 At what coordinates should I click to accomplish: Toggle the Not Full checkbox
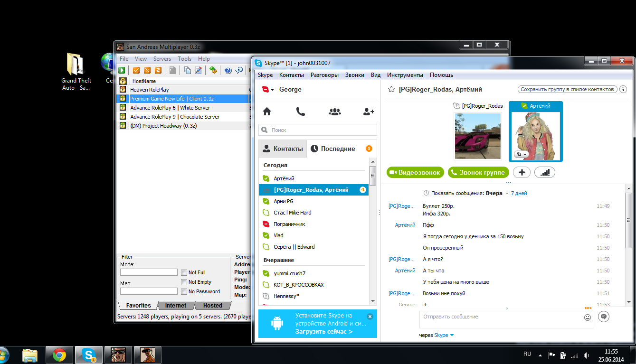[x=184, y=272]
